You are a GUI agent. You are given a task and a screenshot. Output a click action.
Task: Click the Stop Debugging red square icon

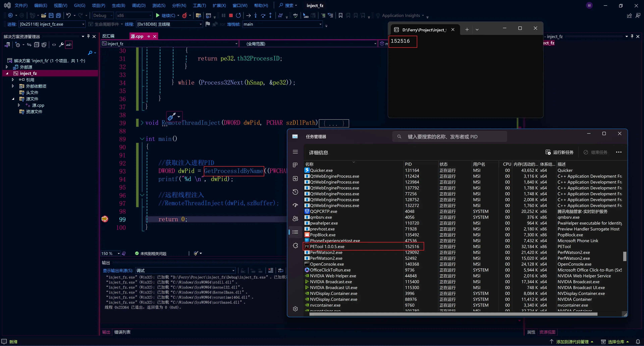tap(231, 15)
